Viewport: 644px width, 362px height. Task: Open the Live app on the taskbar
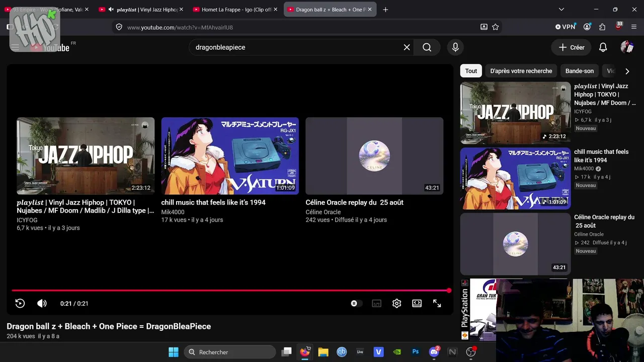[360, 352]
